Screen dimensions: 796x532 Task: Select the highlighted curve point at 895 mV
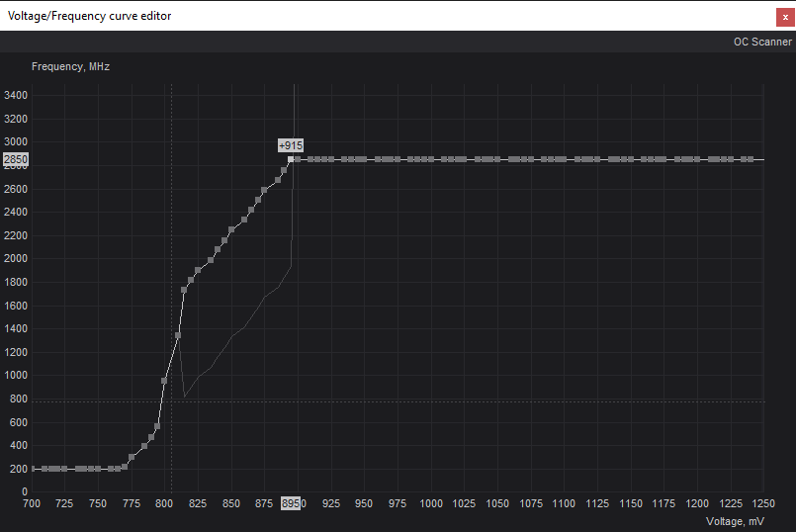point(291,159)
